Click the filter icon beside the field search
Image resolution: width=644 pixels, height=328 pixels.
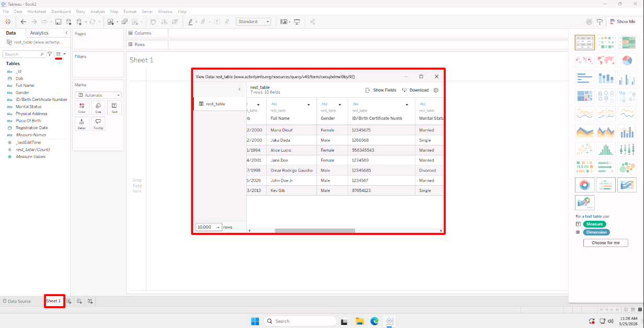coord(50,54)
